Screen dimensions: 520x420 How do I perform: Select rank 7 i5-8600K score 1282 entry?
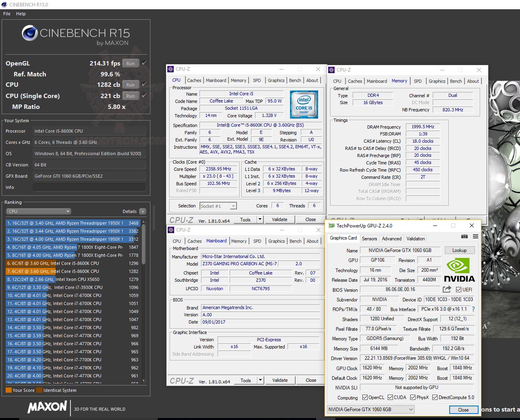pyautogui.click(x=73, y=271)
